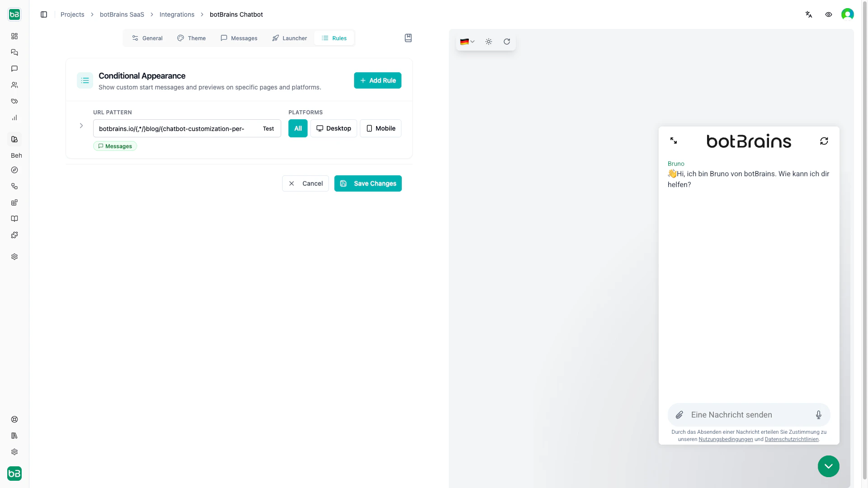Screen dimensions: 868x488
Task: Click the botBrains Chatbot breadcrumb text
Action: click(x=236, y=14)
